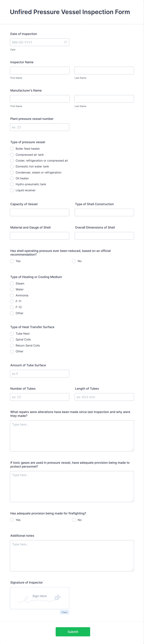The image size is (144, 644).
Task: Select 'Hydro-pneumatic tank' vessel type
Action: coord(12,184)
